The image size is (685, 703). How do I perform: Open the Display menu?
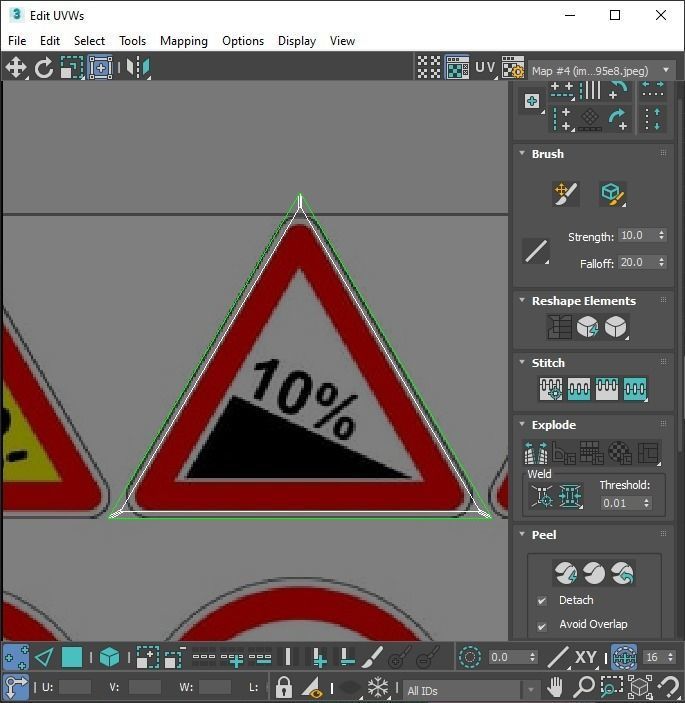[x=297, y=41]
